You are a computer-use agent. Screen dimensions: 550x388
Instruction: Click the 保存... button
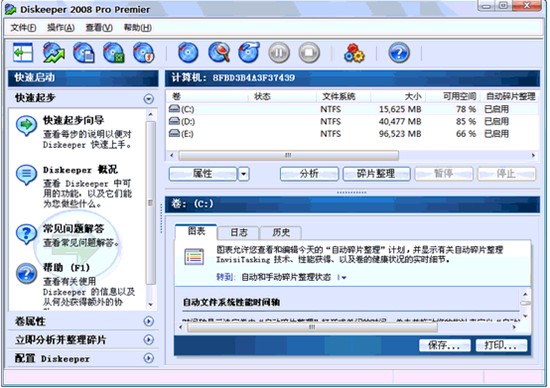tap(444, 345)
